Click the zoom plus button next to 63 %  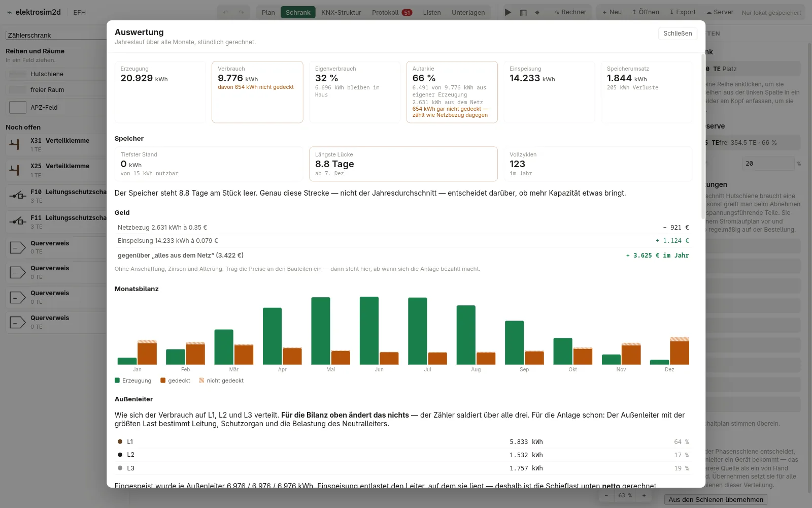[644, 495]
